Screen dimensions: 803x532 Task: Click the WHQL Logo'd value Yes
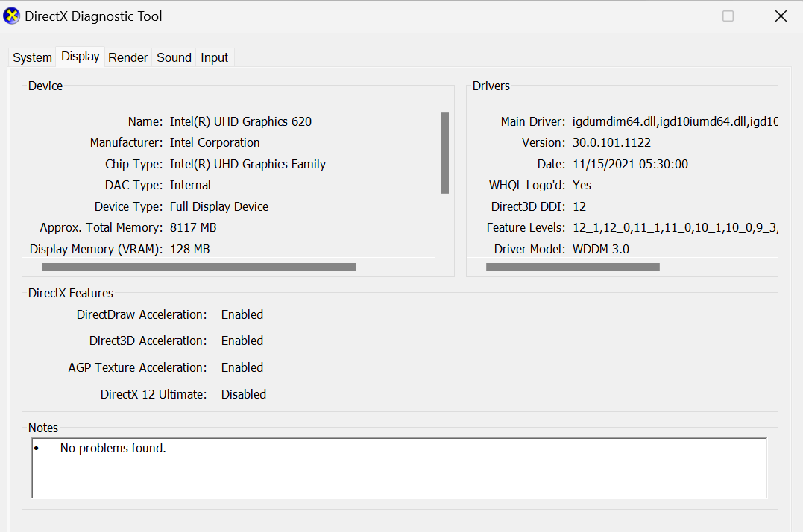pos(582,186)
